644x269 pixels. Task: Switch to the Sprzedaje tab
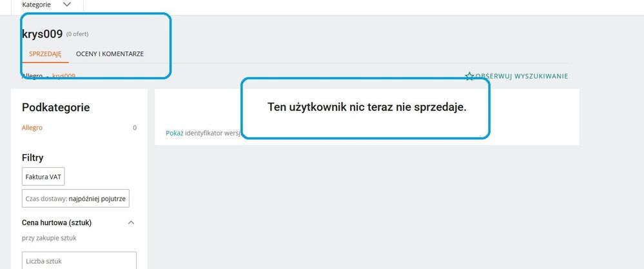45,54
